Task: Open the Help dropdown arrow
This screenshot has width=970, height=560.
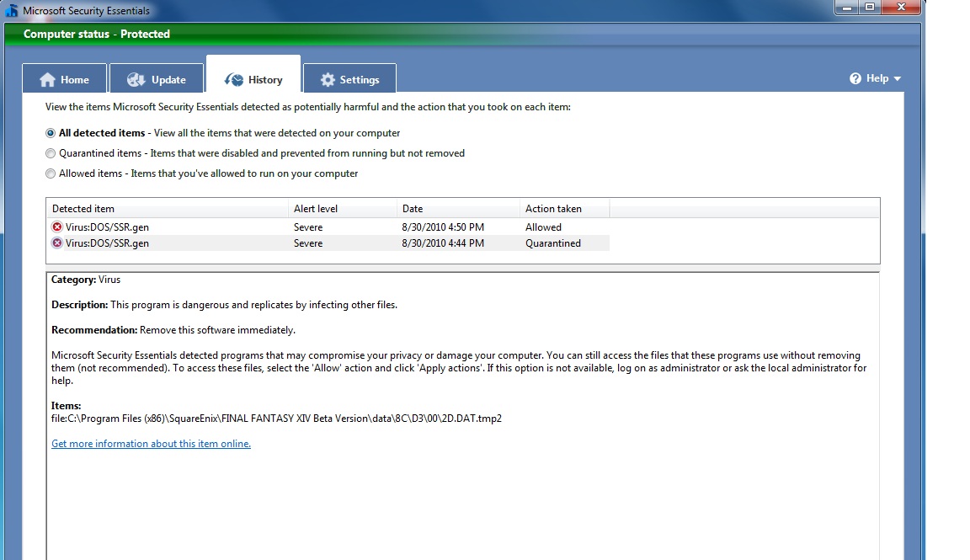Action: (898, 78)
